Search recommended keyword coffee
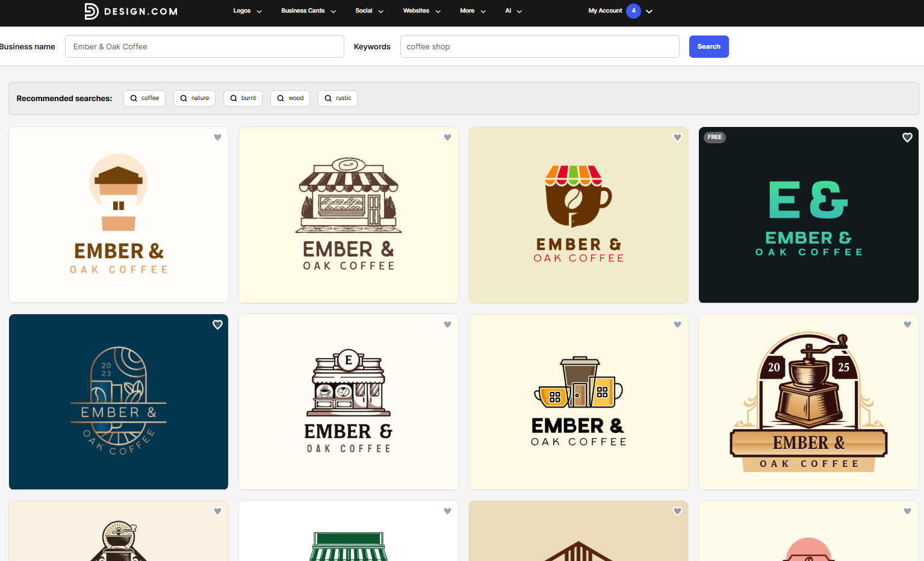The image size is (924, 561). [144, 98]
